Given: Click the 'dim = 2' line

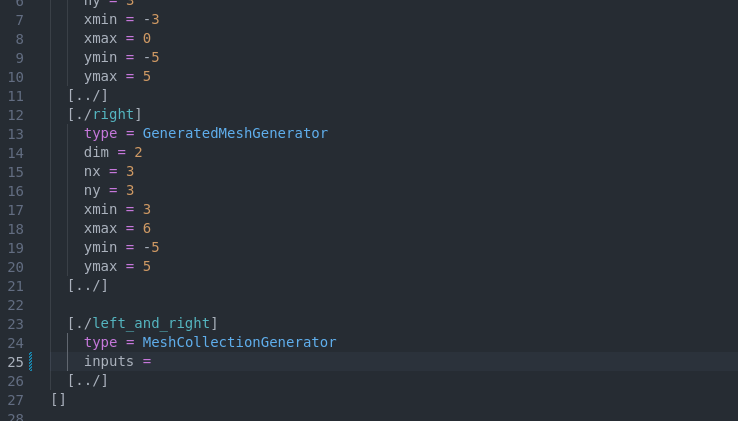Looking at the screenshot, I should [113, 152].
